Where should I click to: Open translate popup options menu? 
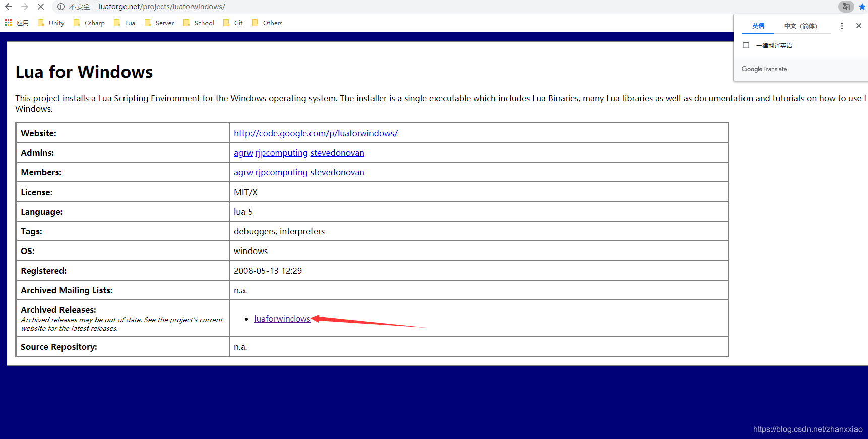tap(842, 26)
